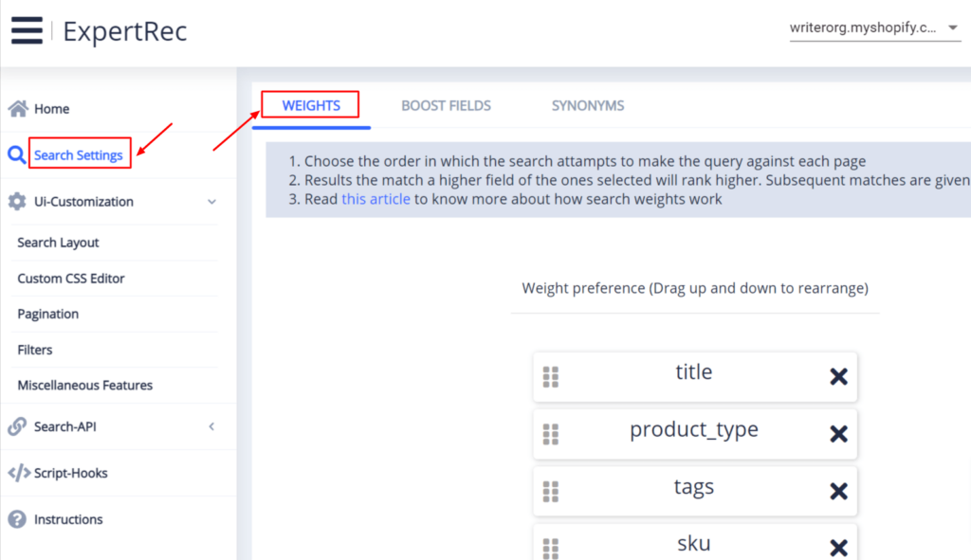Switch to the BOOST FIELDS tab
This screenshot has height=560, width=971.
[x=446, y=105]
